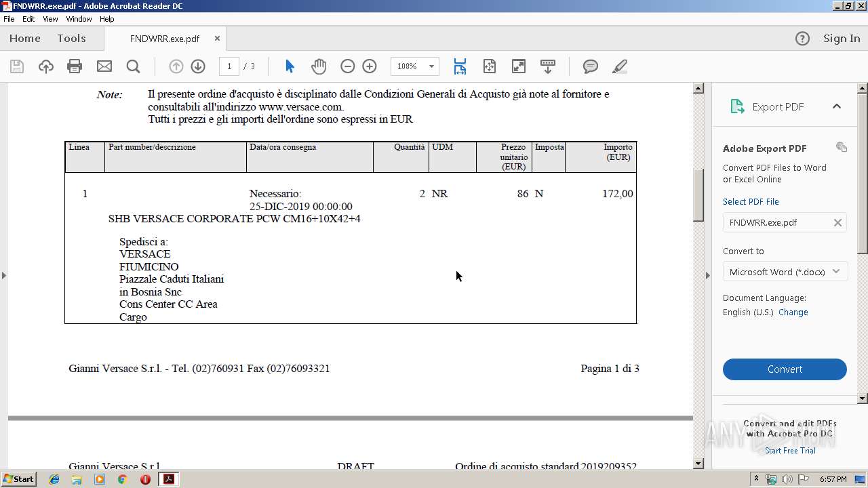Click the document scrollbar down arrow

pyautogui.click(x=698, y=464)
